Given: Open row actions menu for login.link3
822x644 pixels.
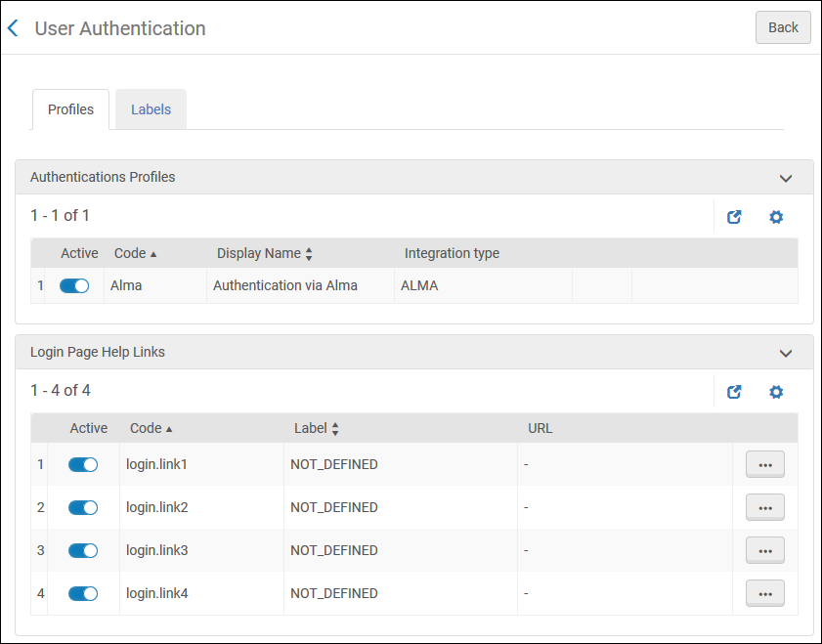Looking at the screenshot, I should [x=764, y=550].
